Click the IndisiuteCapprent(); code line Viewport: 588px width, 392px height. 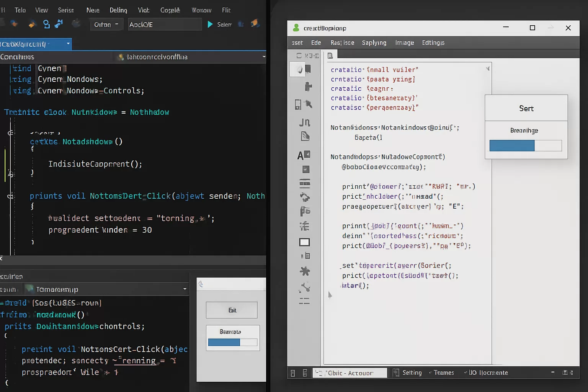(95, 164)
